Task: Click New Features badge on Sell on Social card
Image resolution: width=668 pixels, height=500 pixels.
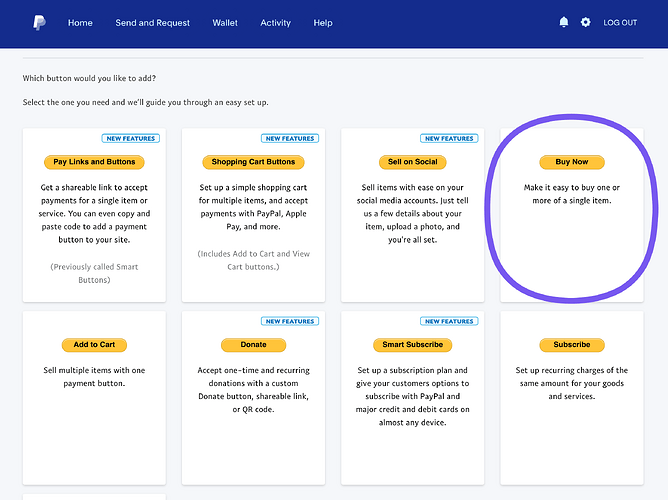Action: (x=449, y=138)
